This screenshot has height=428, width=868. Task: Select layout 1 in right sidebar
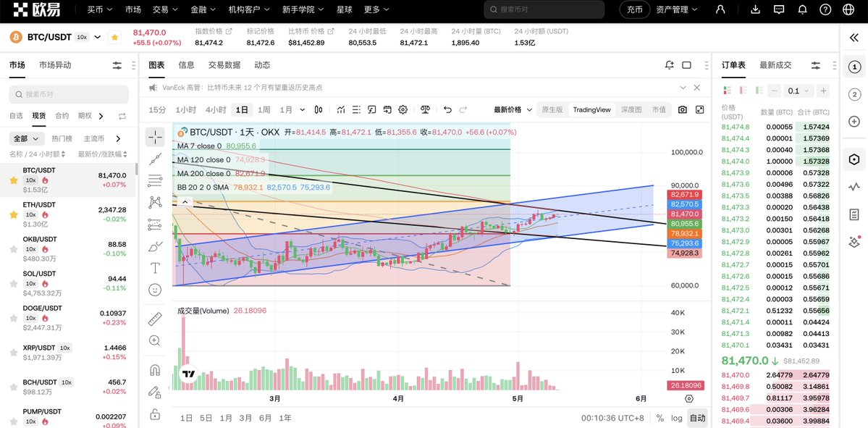(854, 67)
